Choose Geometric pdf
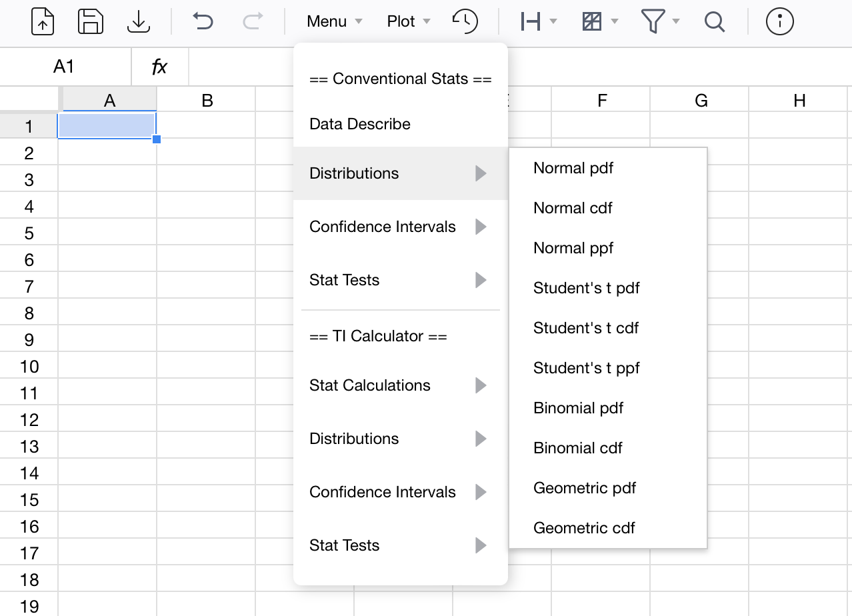 [607, 488]
